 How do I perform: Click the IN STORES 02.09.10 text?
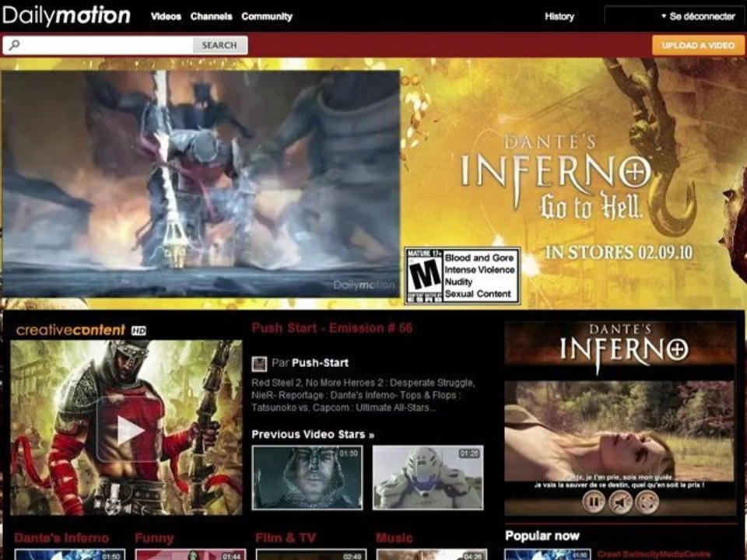(x=619, y=252)
